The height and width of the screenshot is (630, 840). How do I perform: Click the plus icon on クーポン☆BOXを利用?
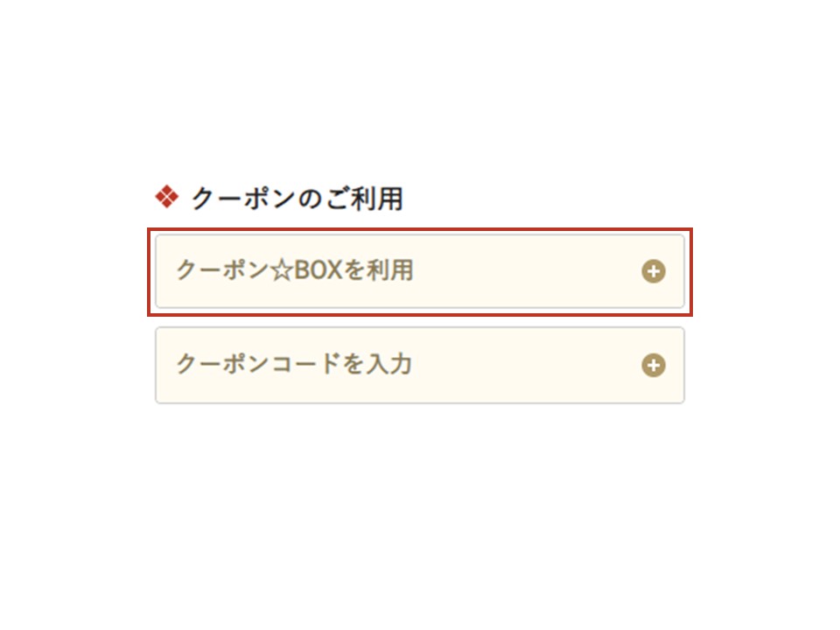(x=653, y=271)
